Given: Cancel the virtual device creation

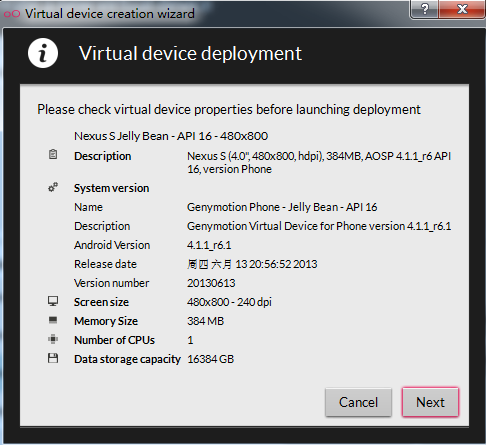Looking at the screenshot, I should [x=358, y=402].
